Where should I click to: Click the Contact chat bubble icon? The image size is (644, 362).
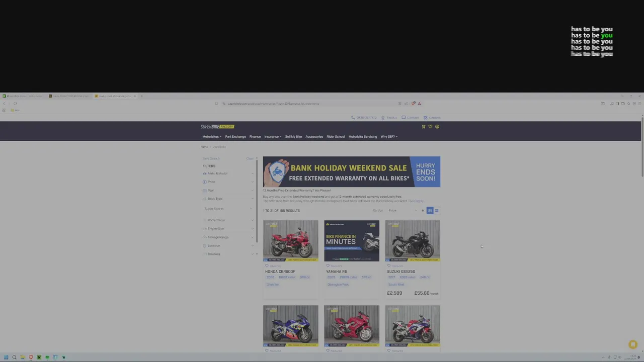pyautogui.click(x=404, y=118)
